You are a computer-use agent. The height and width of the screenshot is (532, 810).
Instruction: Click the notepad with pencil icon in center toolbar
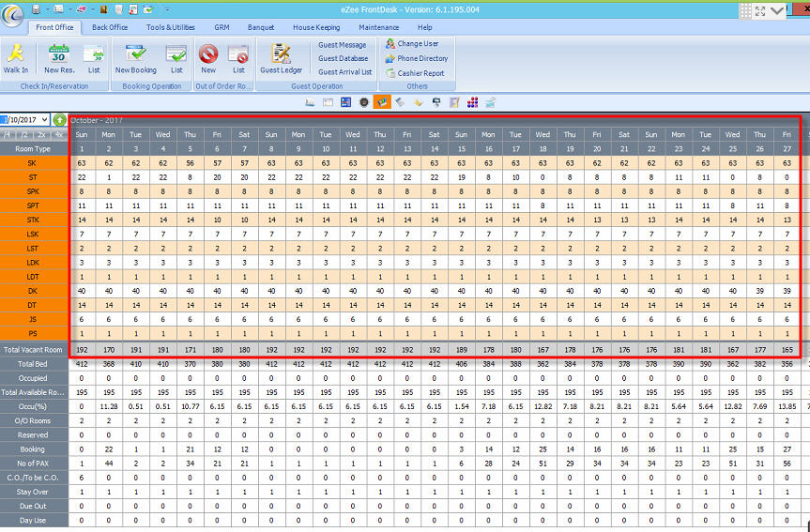(454, 102)
